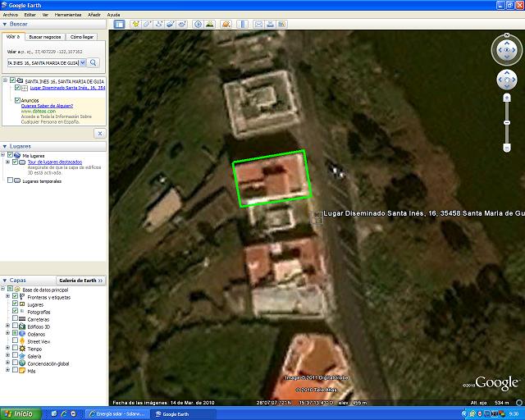
Task: Click the zoom slider handle
Action: (x=507, y=122)
